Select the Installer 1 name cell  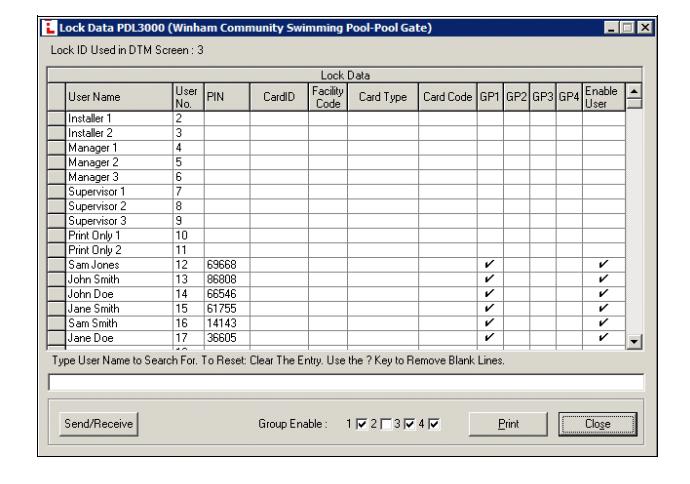pyautogui.click(x=119, y=118)
